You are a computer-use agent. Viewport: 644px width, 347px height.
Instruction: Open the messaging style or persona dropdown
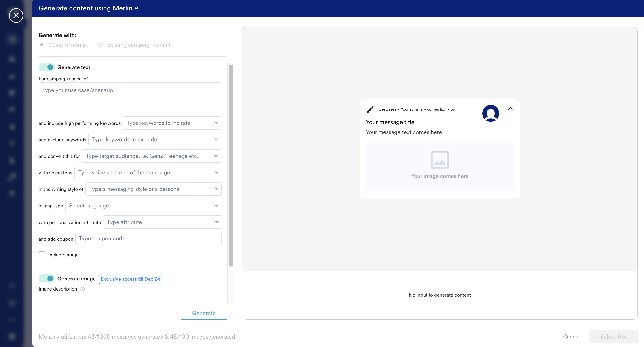point(153,189)
